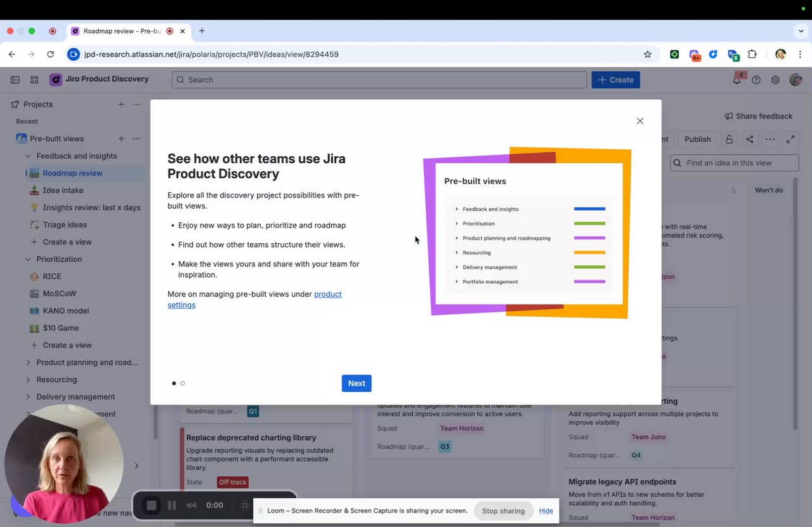Viewport: 812px width, 527px height.
Task: Open the KANO model view
Action: click(65, 311)
